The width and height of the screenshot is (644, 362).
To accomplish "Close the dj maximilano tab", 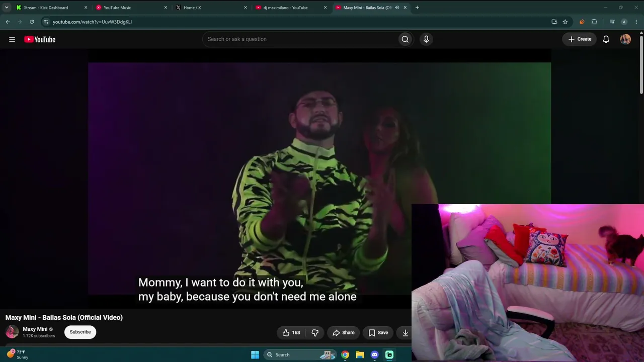I will point(325,8).
